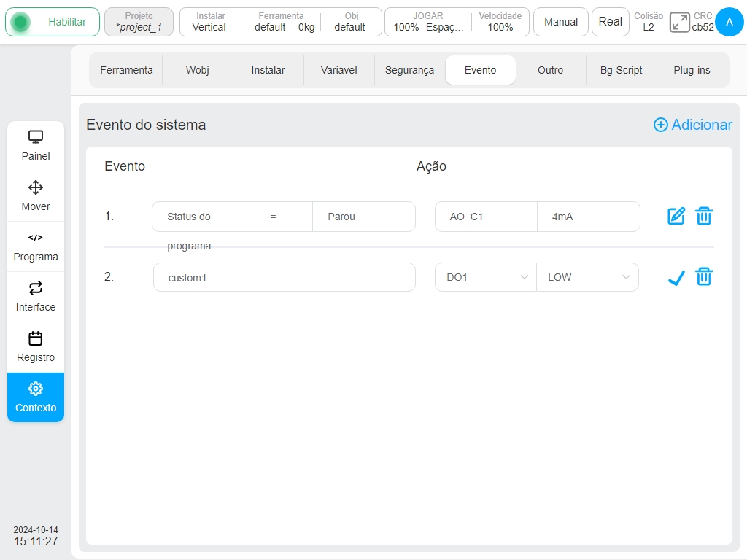
Task: Toggle Habilitar robot enable button
Action: 53,22
